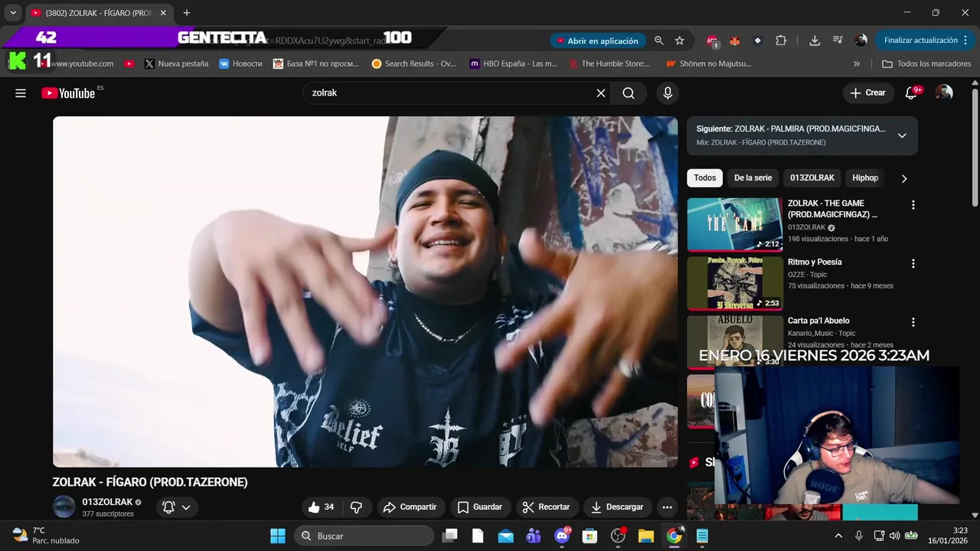Viewport: 980px width, 551px height.
Task: Clear the search text with the X
Action: [x=601, y=93]
